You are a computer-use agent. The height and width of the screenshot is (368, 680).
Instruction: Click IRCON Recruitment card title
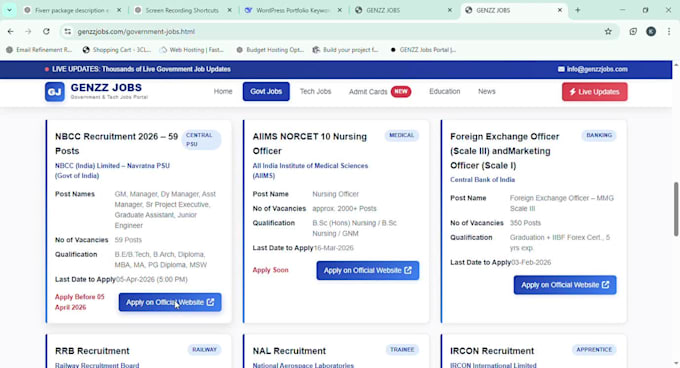[x=492, y=351]
